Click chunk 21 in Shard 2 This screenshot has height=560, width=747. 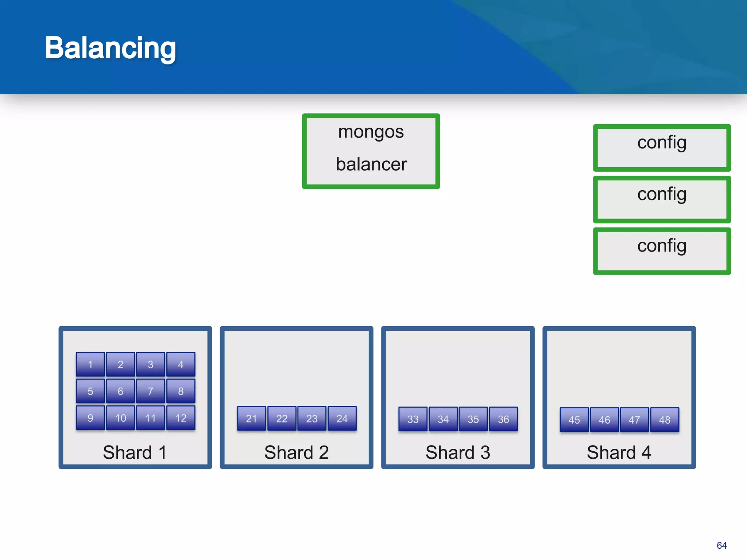[251, 419]
